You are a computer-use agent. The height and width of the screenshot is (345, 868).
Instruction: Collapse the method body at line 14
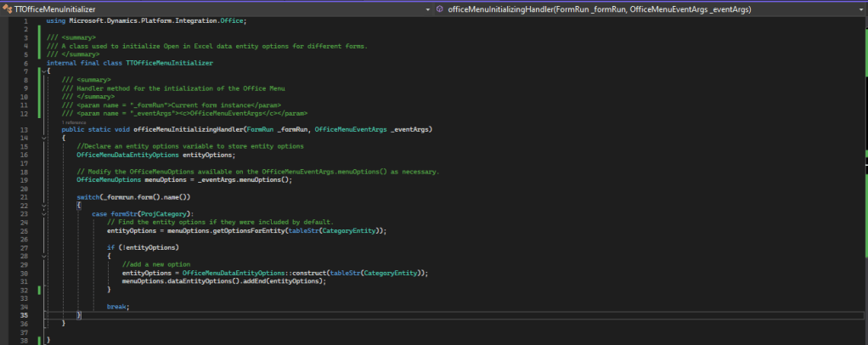42,138
